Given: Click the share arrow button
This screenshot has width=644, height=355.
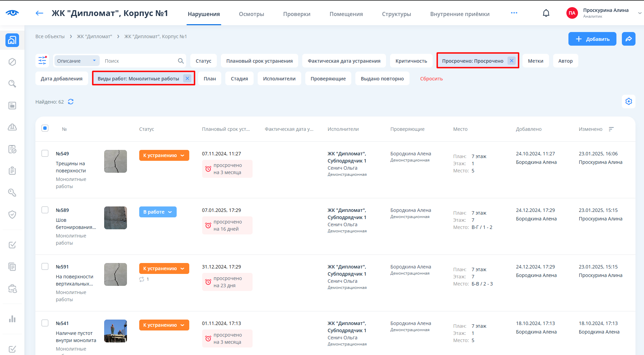Looking at the screenshot, I should click(x=628, y=39).
